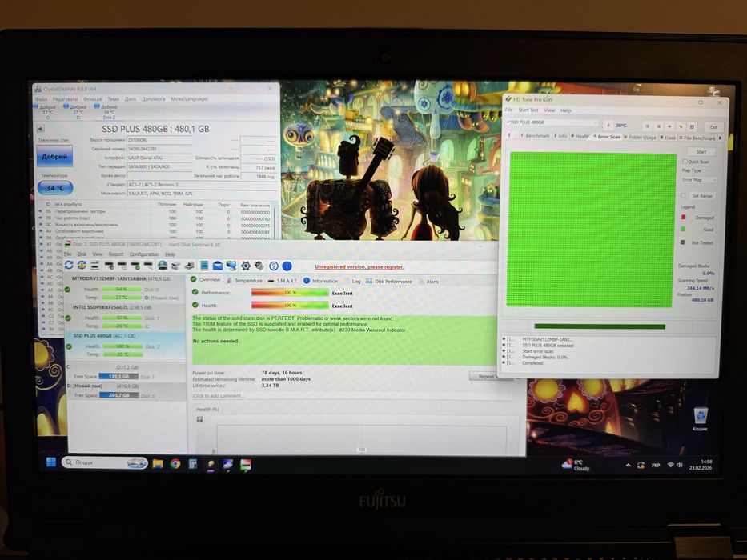Image resolution: width=747 pixels, height=560 pixels.
Task: Switch to the Alerts tab
Action: (428, 282)
